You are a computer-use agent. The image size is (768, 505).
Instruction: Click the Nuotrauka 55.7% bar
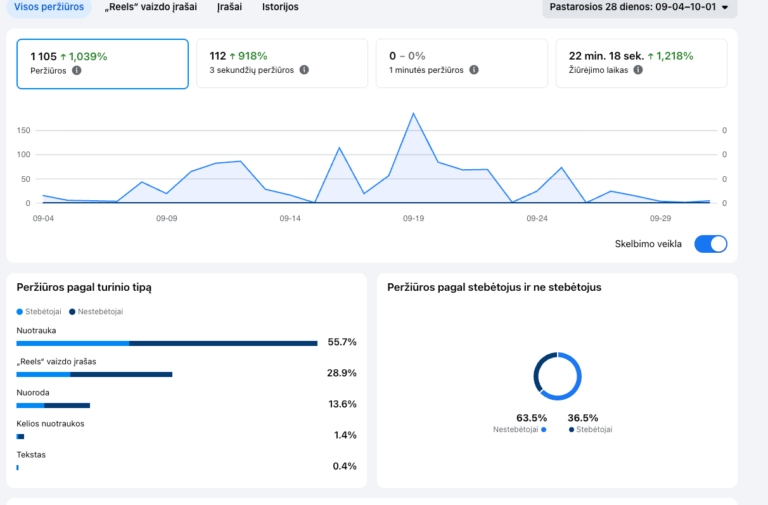(x=167, y=343)
